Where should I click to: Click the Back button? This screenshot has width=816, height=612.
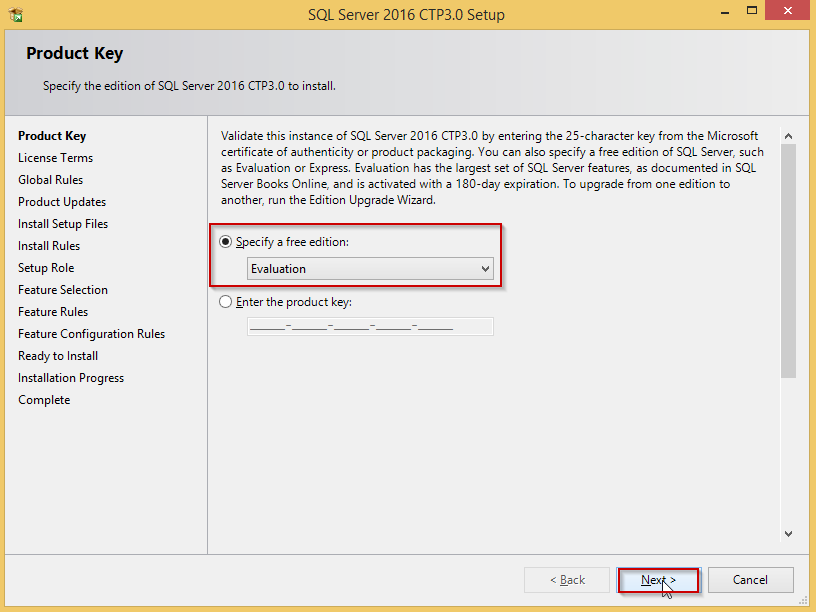pyautogui.click(x=567, y=580)
